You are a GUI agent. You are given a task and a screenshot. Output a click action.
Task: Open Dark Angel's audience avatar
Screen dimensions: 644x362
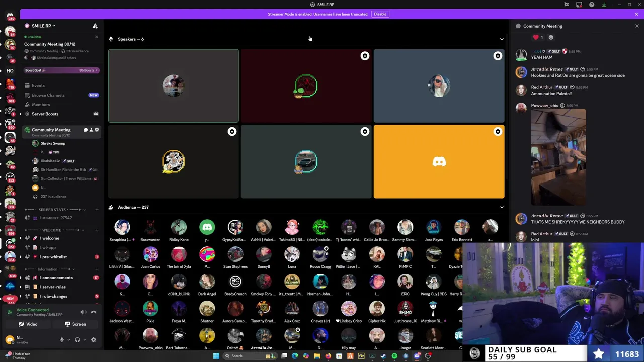tap(207, 282)
